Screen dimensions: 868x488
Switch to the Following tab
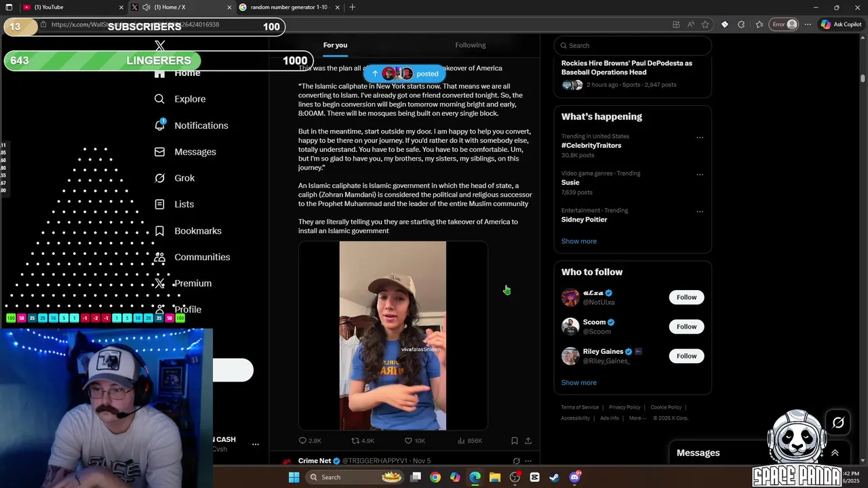tap(470, 45)
